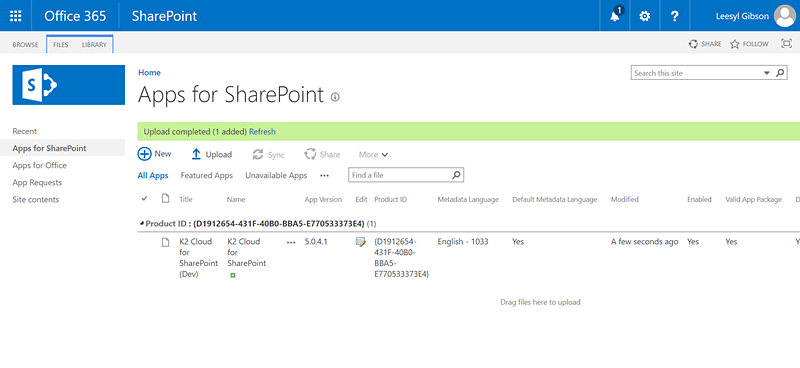Click the K2 Cloud for SharePoint (Dev) title
The height and width of the screenshot is (368, 800).
click(x=198, y=258)
